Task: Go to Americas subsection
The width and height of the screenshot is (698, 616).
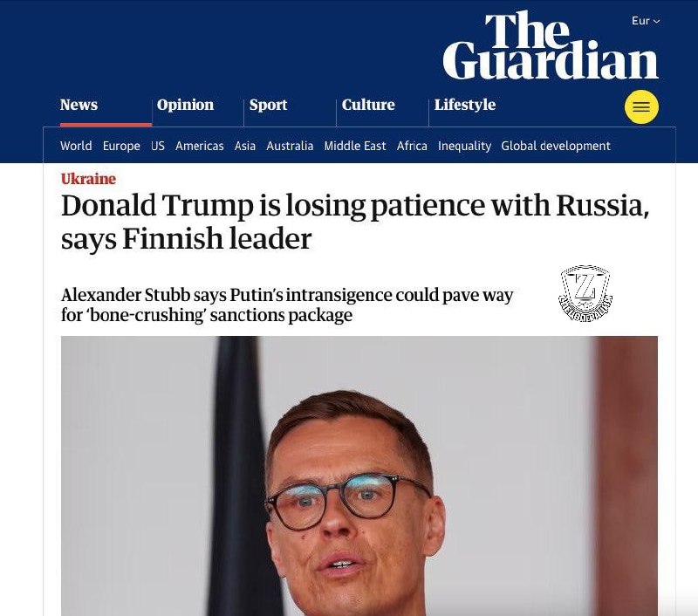Action: [x=199, y=146]
